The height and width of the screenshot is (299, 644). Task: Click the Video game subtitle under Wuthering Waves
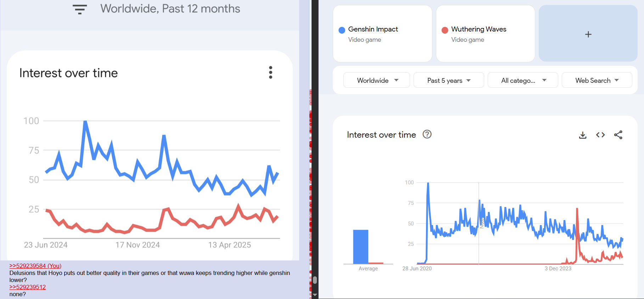[467, 40]
